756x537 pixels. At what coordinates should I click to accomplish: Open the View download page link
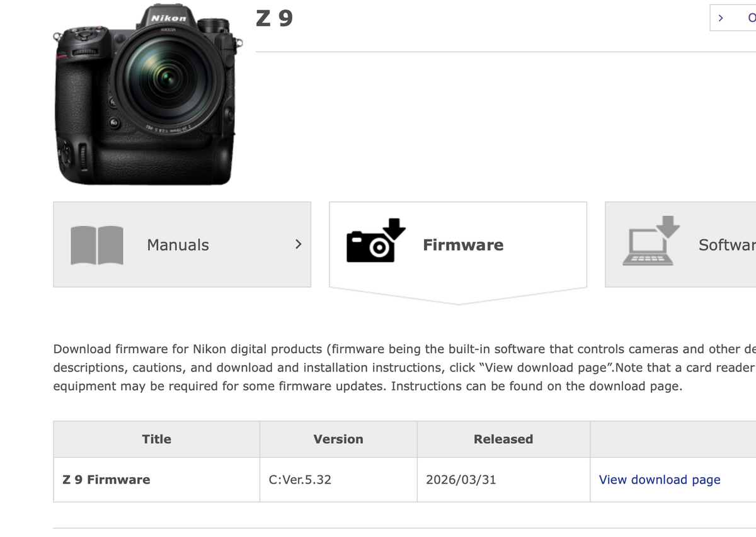click(659, 480)
